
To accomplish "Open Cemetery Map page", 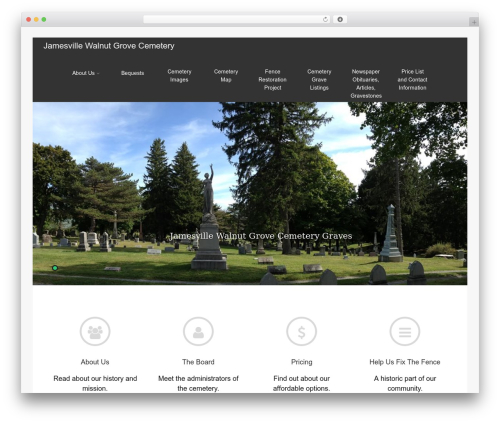I will [226, 76].
